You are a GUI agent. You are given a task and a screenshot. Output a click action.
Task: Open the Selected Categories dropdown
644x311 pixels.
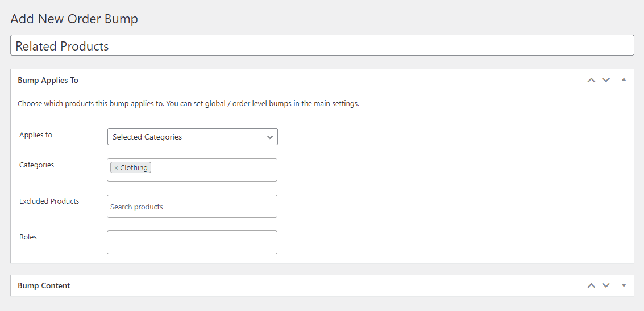(x=192, y=137)
